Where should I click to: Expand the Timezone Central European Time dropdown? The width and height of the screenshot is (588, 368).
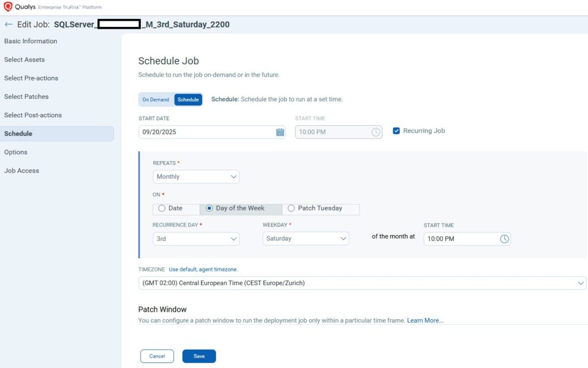(362, 283)
